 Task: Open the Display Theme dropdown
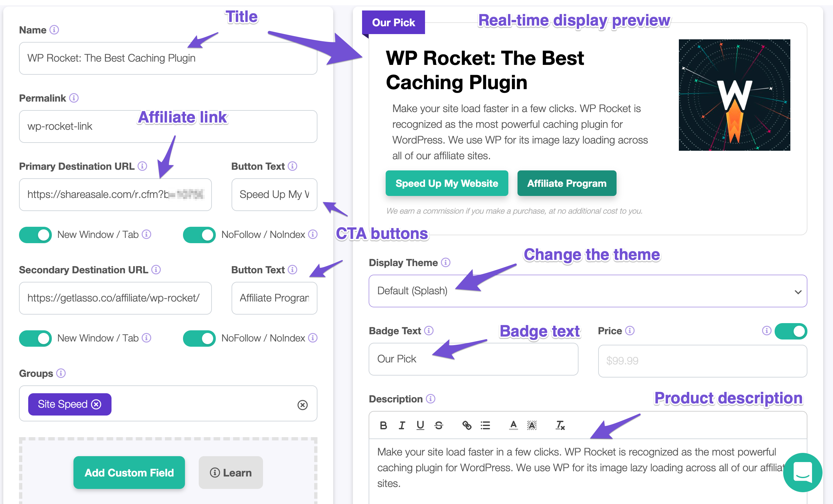point(588,291)
